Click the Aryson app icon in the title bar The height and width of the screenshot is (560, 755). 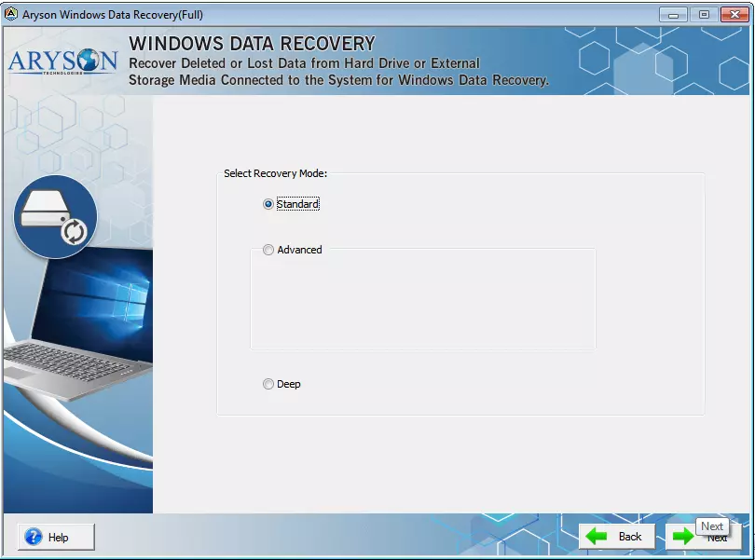tap(12, 14)
